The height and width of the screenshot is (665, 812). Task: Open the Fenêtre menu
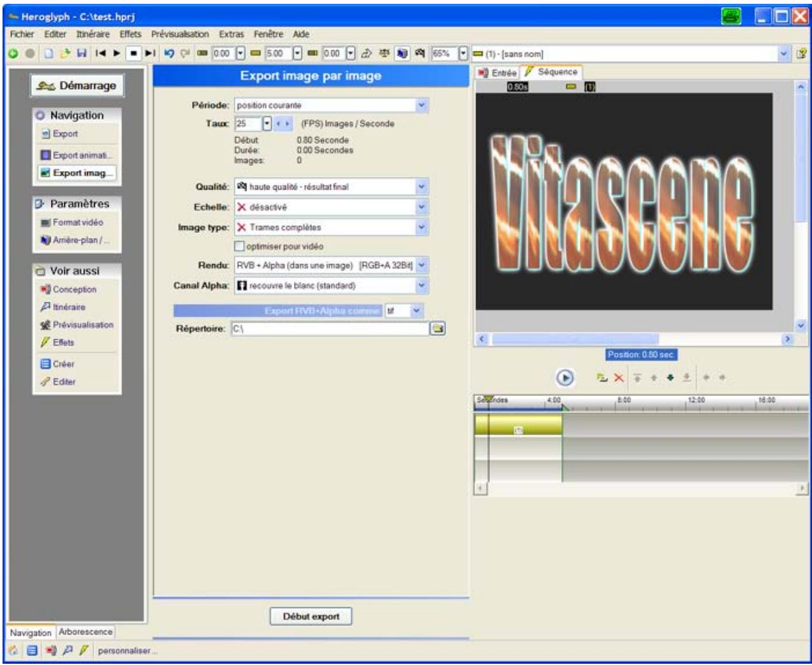point(269,34)
